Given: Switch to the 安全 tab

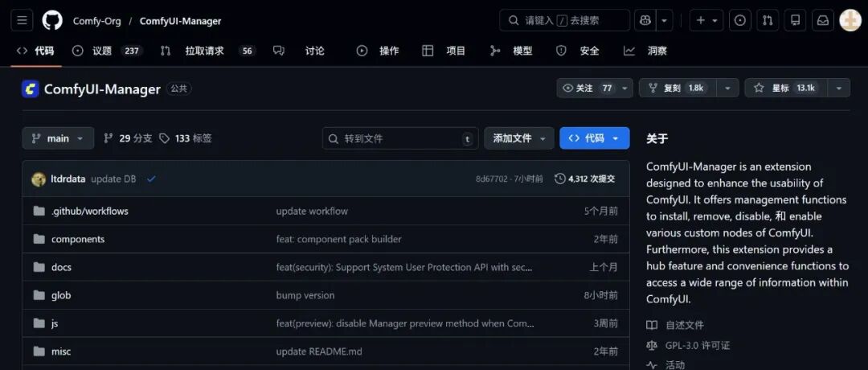Looking at the screenshot, I should (577, 51).
